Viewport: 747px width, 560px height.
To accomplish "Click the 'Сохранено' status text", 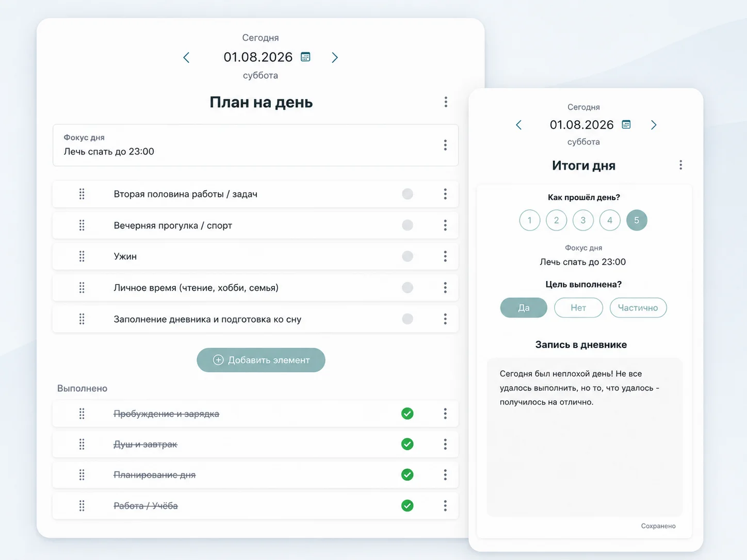I will (x=658, y=526).
